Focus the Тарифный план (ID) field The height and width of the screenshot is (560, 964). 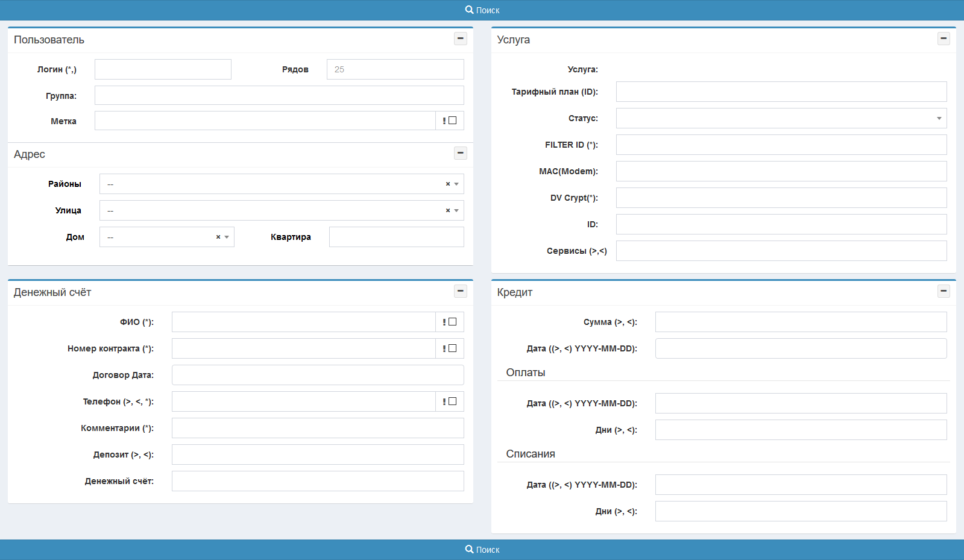[781, 92]
